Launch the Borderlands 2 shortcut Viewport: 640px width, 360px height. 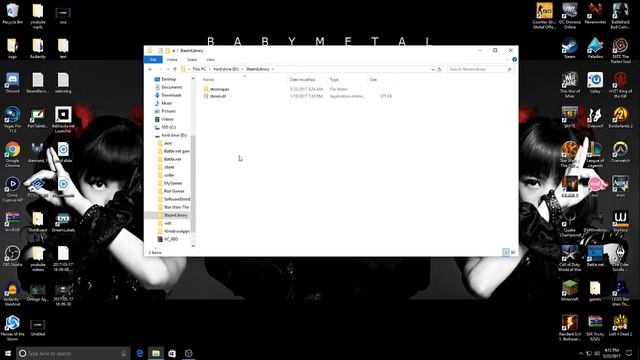click(620, 118)
